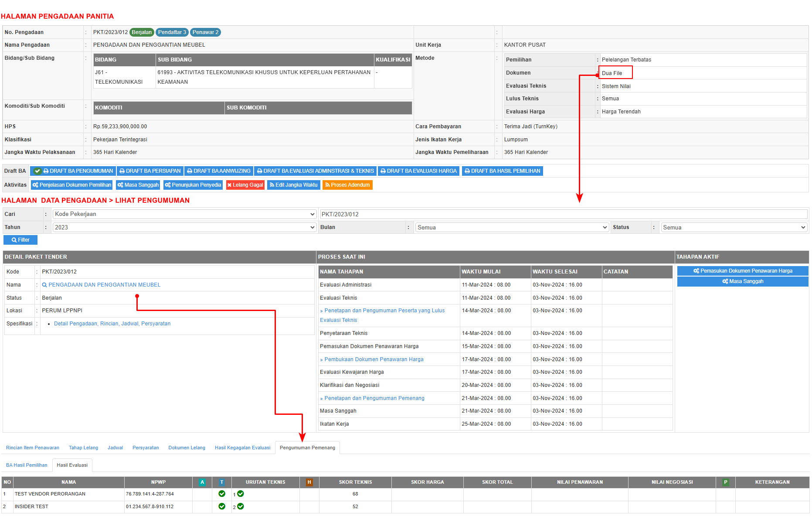Expand the Tahun 2023 dropdown
Image resolution: width=812 pixels, height=523 pixels.
click(184, 227)
